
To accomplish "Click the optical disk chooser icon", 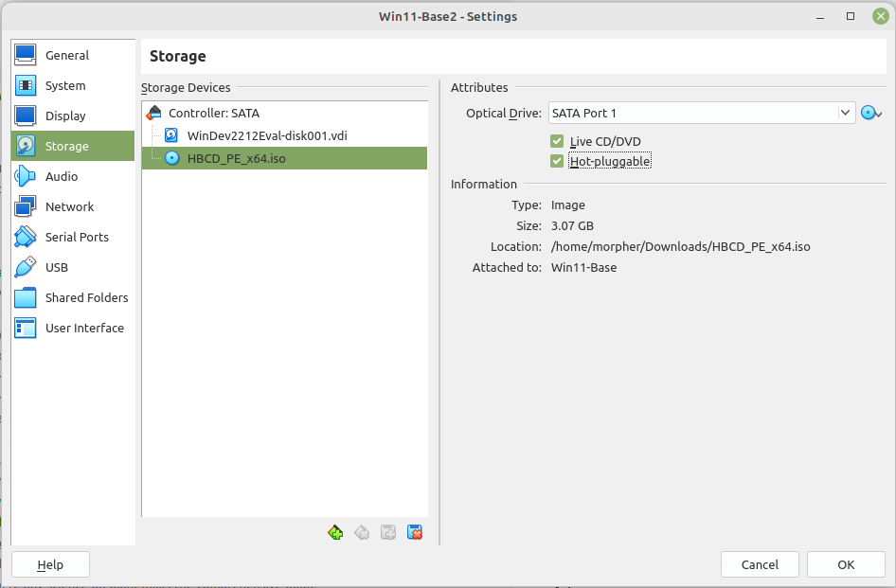I will point(870,114).
